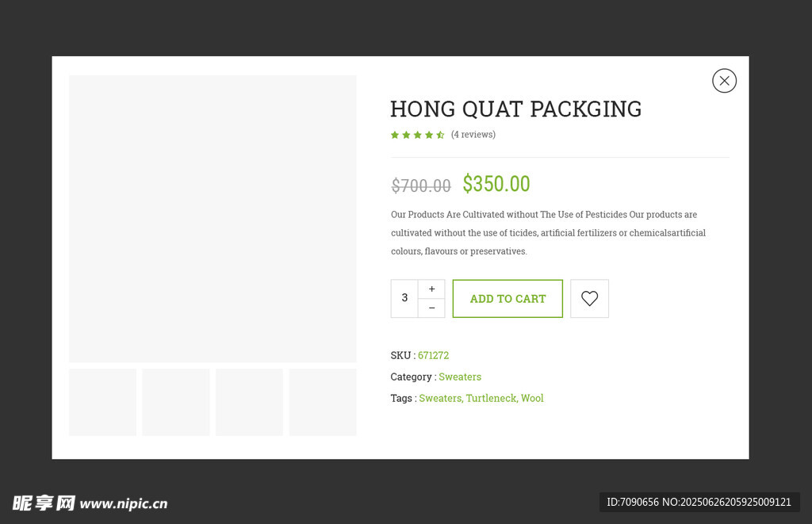This screenshot has height=524, width=812.
Task: Decrease quantity with the minus button
Action: pyautogui.click(x=431, y=308)
